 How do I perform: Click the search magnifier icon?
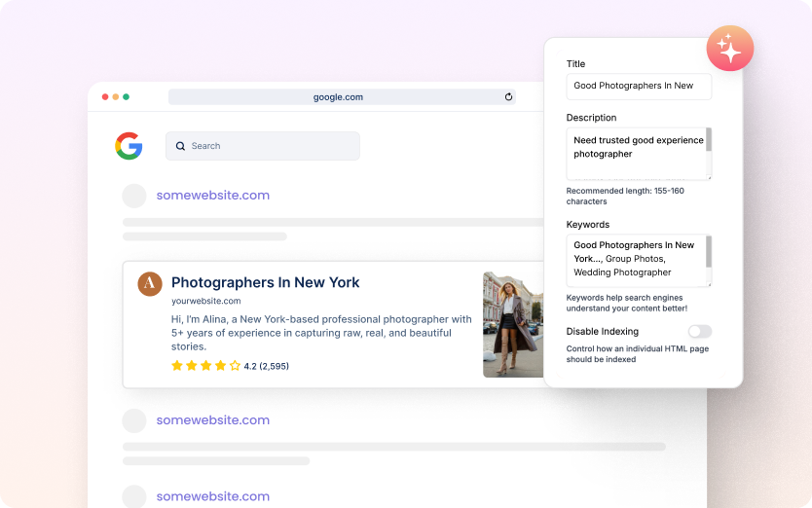point(180,146)
